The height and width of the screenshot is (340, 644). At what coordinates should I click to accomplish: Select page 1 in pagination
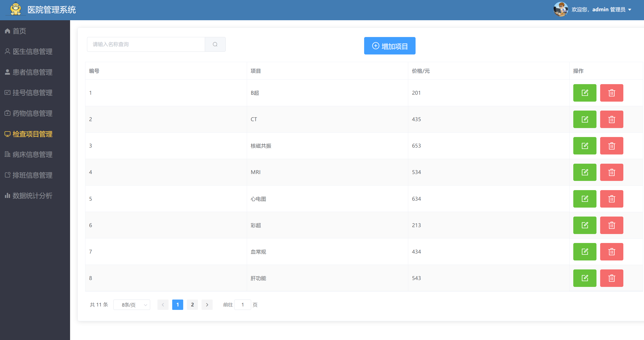(x=177, y=305)
